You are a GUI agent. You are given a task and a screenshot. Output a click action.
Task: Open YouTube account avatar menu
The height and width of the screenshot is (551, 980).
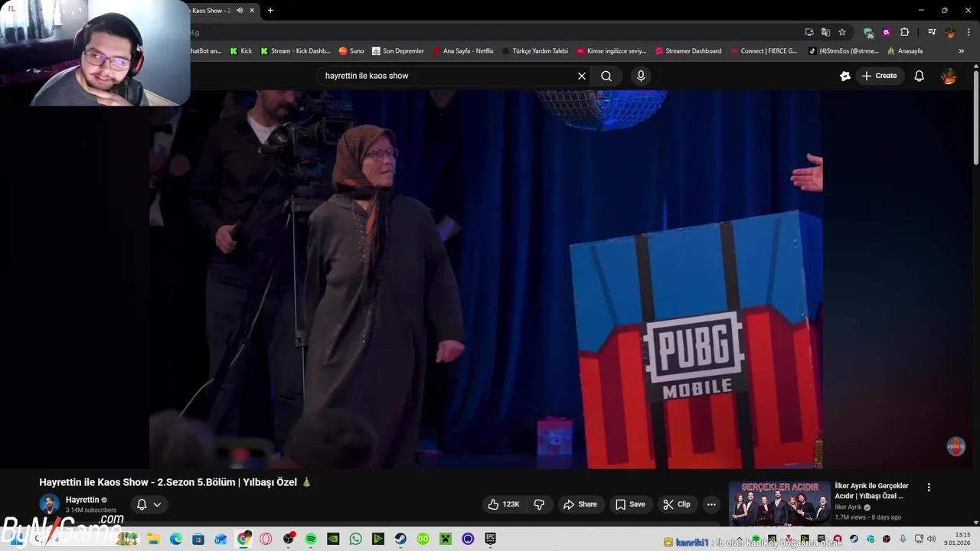[949, 76]
